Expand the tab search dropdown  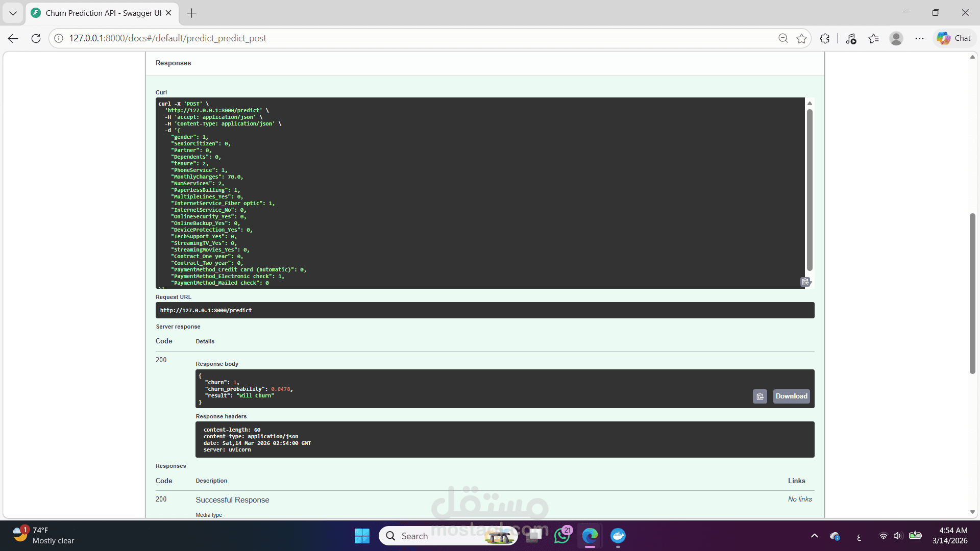[x=13, y=13]
